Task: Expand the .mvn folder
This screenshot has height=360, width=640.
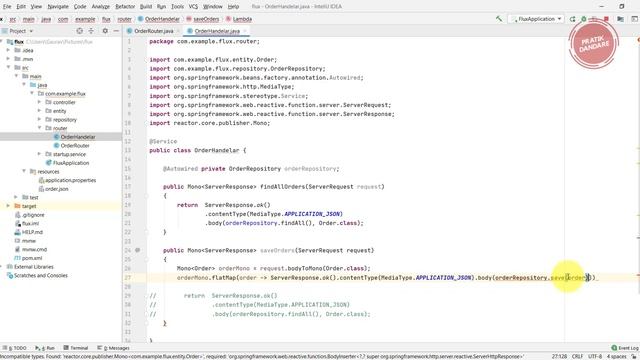Action: [x=8, y=59]
